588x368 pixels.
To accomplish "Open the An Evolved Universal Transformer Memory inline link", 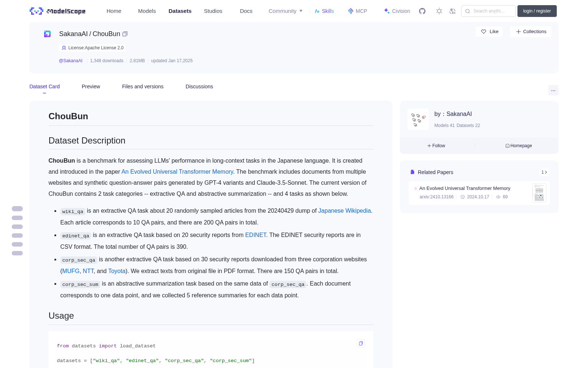I will click(x=177, y=171).
